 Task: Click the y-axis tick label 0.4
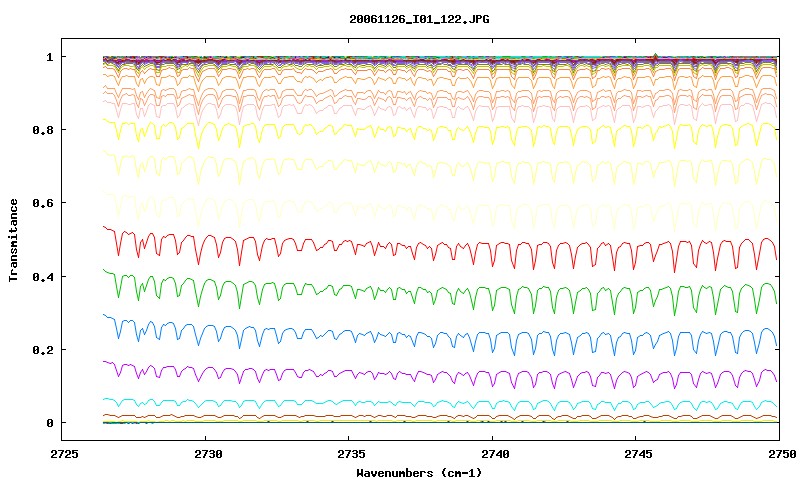(x=43, y=276)
